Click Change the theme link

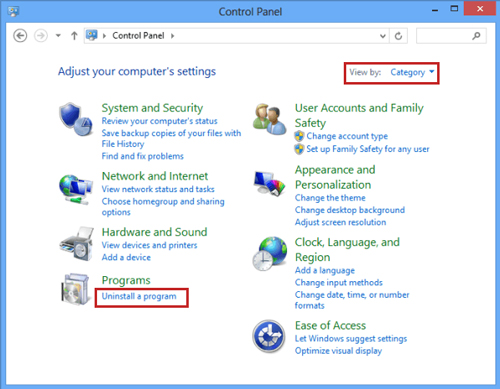point(330,198)
